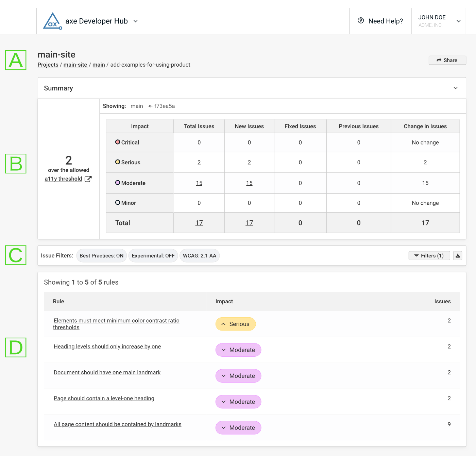Toggle Best Practices filter off

pos(101,255)
